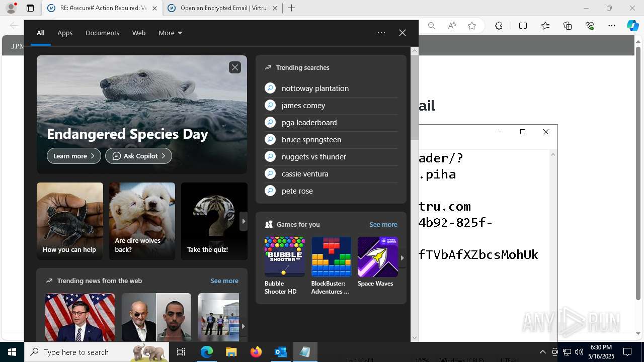Viewport: 644px width, 362px height.
Task: Open 'How you can help' card
Action: tap(70, 221)
